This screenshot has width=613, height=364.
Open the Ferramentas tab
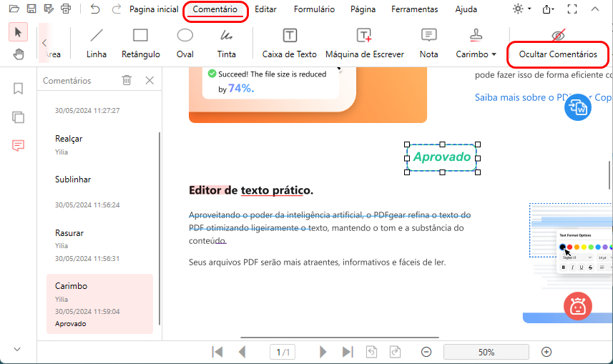click(x=414, y=9)
